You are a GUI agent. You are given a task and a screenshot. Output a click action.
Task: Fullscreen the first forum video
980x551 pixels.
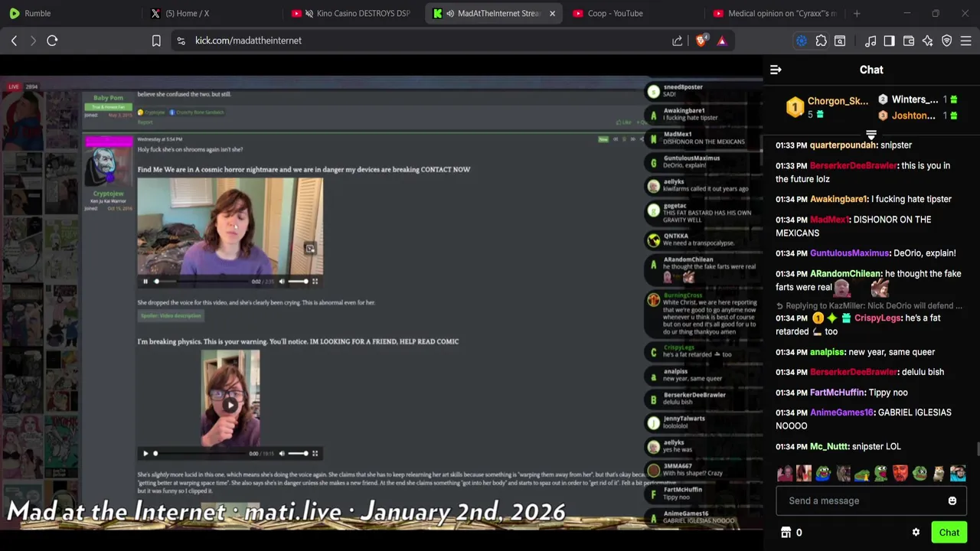(x=315, y=282)
